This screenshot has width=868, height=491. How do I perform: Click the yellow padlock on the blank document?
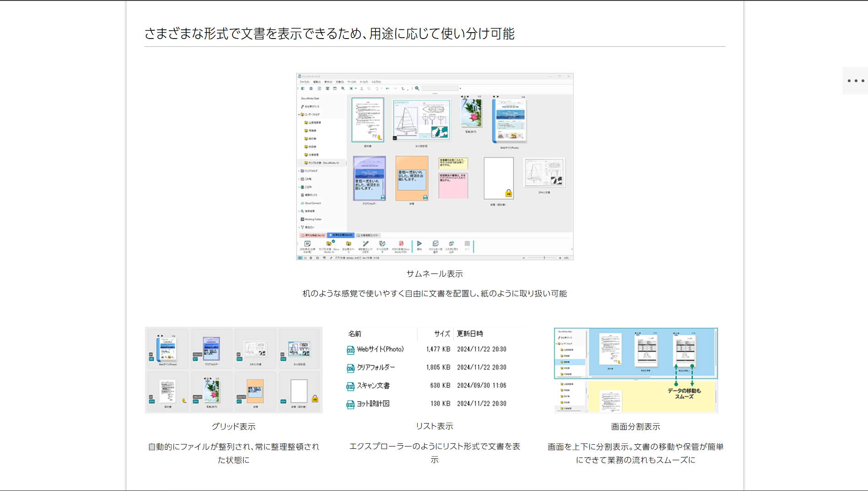point(508,193)
